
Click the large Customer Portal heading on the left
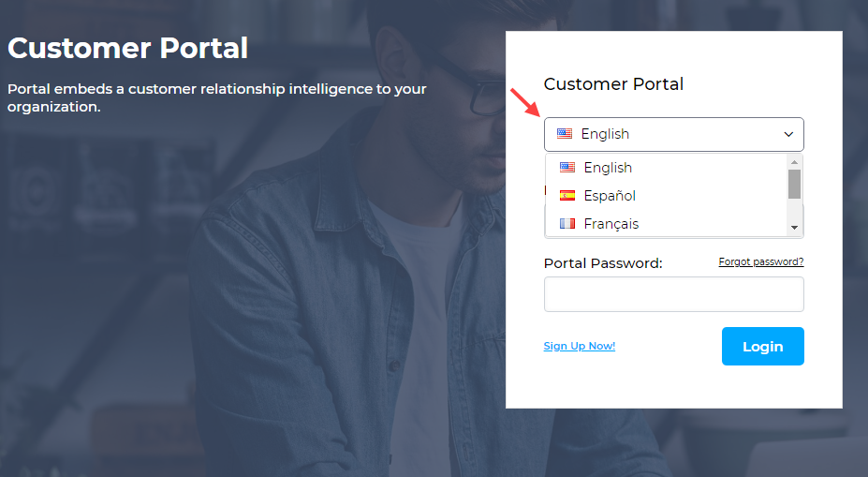[127, 48]
